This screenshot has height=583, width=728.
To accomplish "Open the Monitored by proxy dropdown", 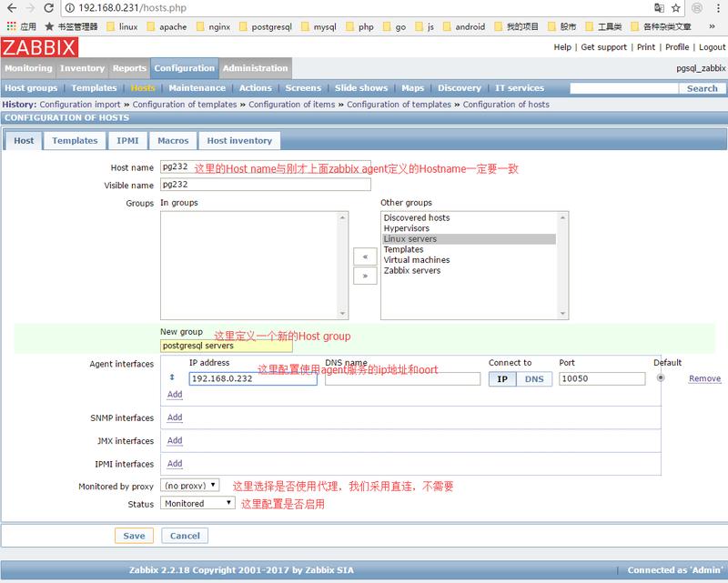I will (190, 486).
